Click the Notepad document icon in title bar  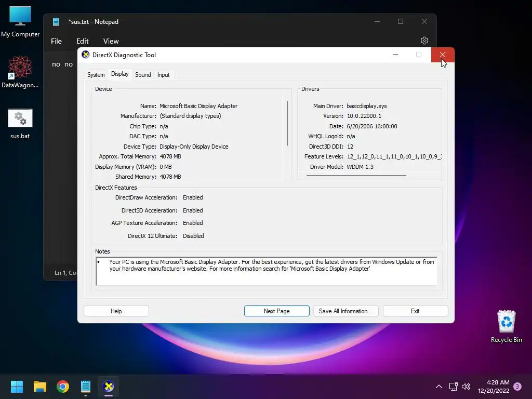click(x=56, y=22)
